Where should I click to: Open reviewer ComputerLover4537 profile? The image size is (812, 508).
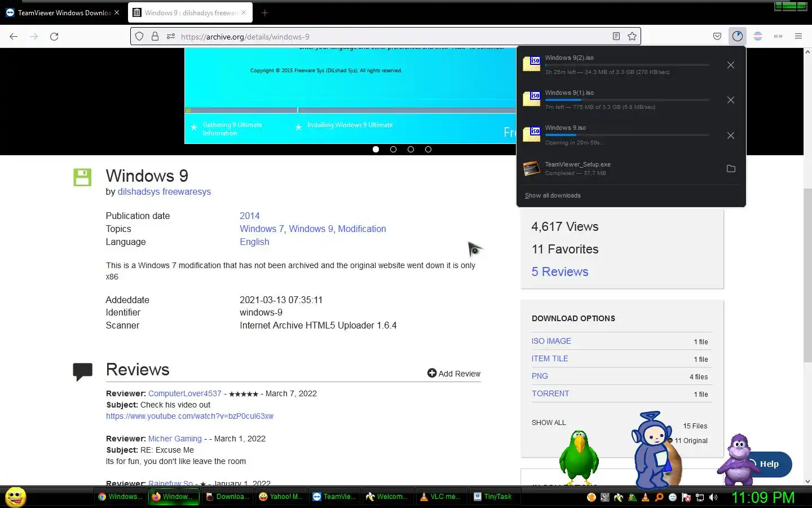tap(185, 393)
